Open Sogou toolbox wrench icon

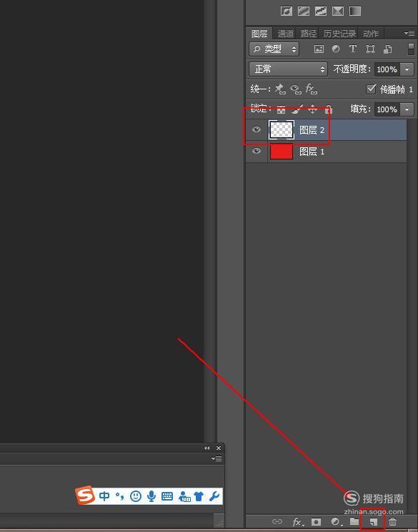coord(214,496)
